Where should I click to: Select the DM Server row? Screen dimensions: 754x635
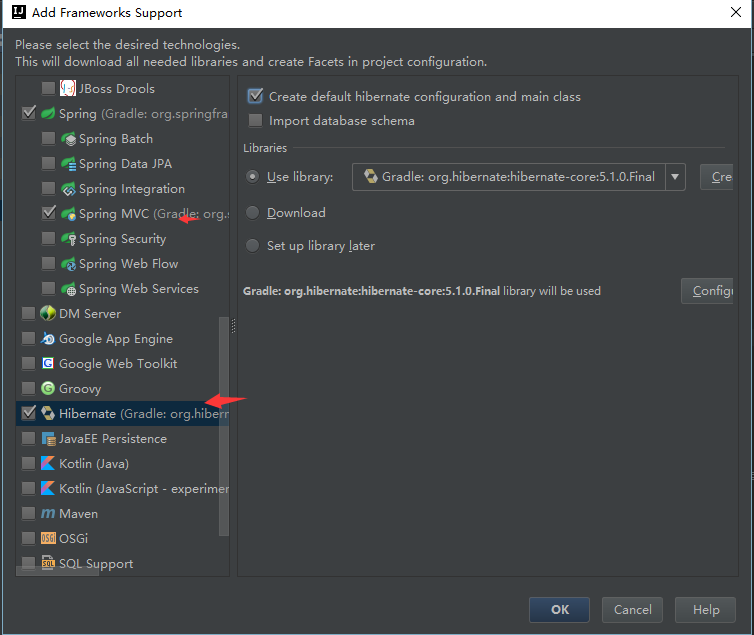tap(123, 314)
